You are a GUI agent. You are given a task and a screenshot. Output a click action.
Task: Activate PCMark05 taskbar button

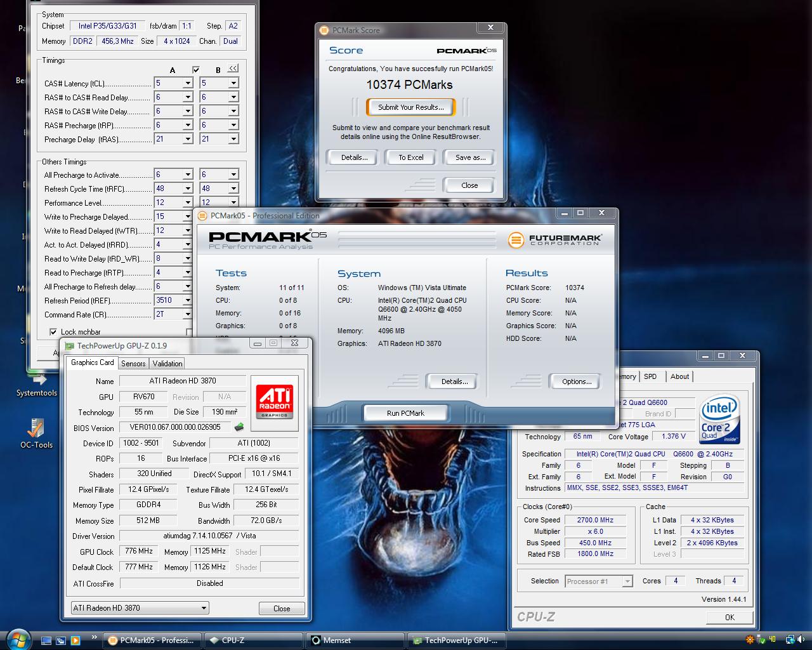(152, 640)
